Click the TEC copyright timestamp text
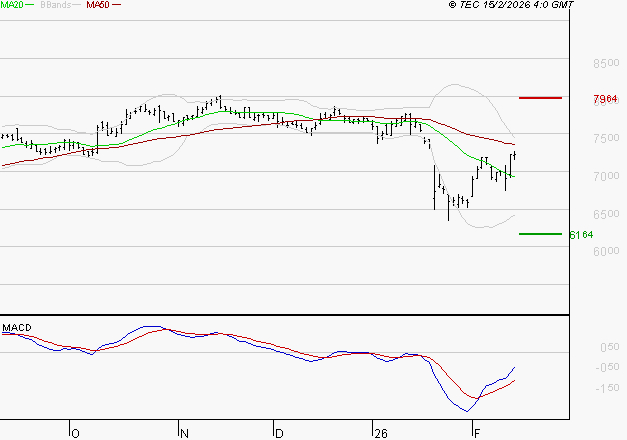Viewport: 627px width, 440px height. coord(511,5)
